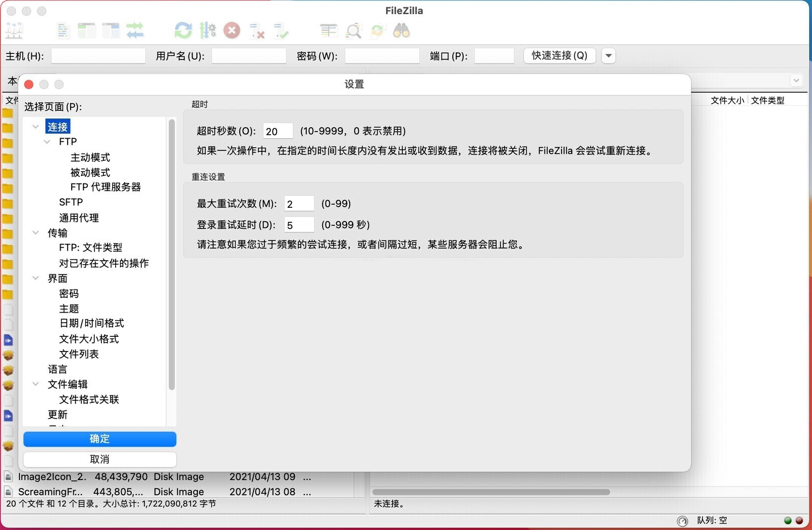The width and height of the screenshot is (812, 530).
Task: Select the FTP settings page
Action: click(68, 142)
